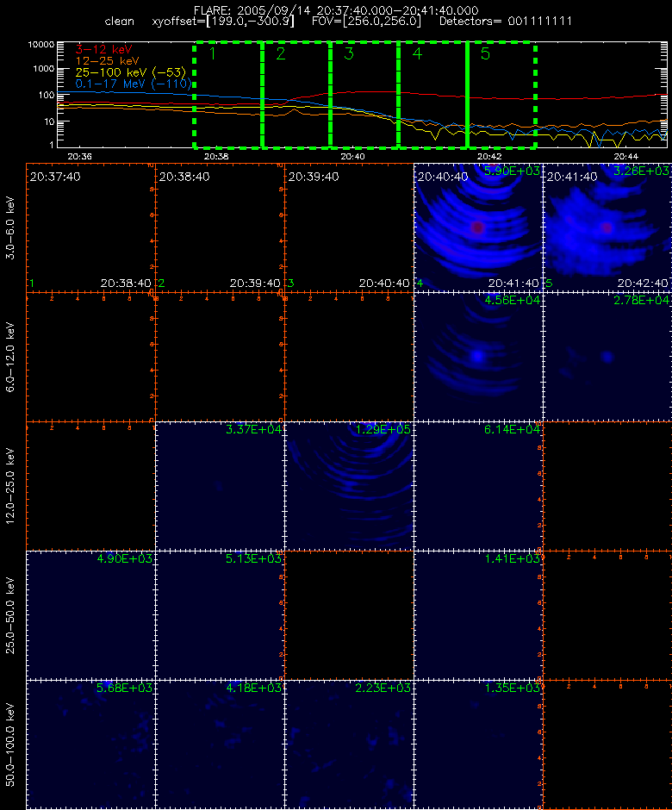Click the '50.0-100.0 keV' row label
Screen dimensions: 672x810
(10, 745)
